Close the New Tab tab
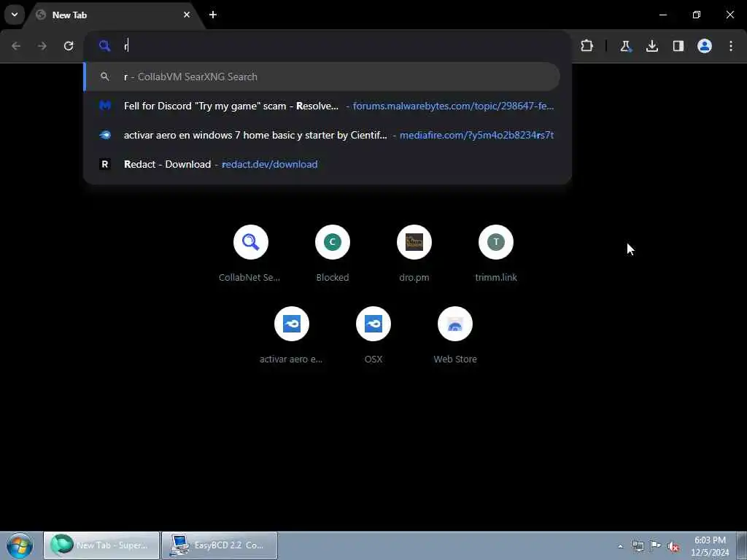The height and width of the screenshot is (560, 747). pos(187,15)
